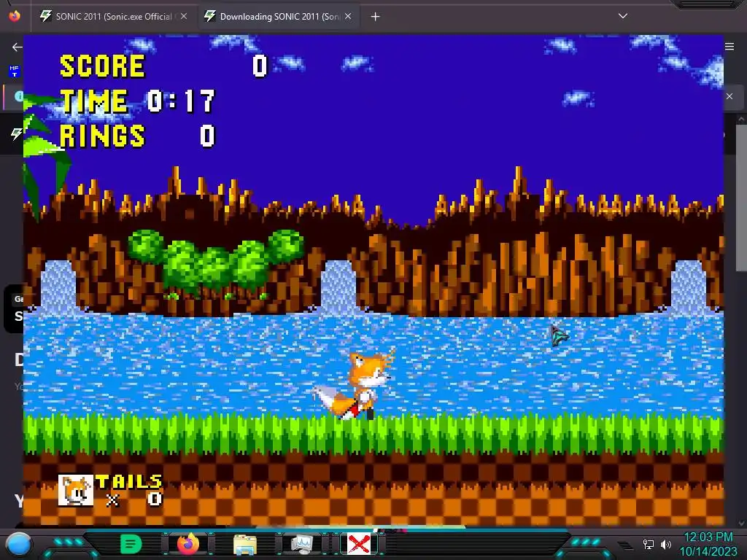Click the Tails lives portrait icon

[x=76, y=490]
